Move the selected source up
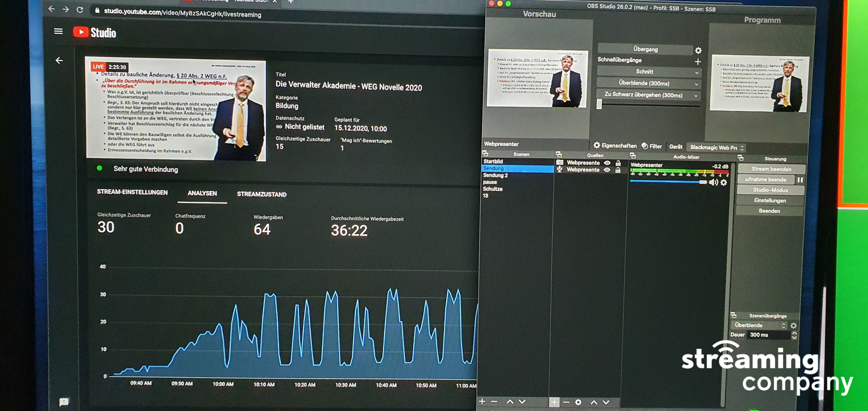Image resolution: width=868 pixels, height=411 pixels. [594, 402]
